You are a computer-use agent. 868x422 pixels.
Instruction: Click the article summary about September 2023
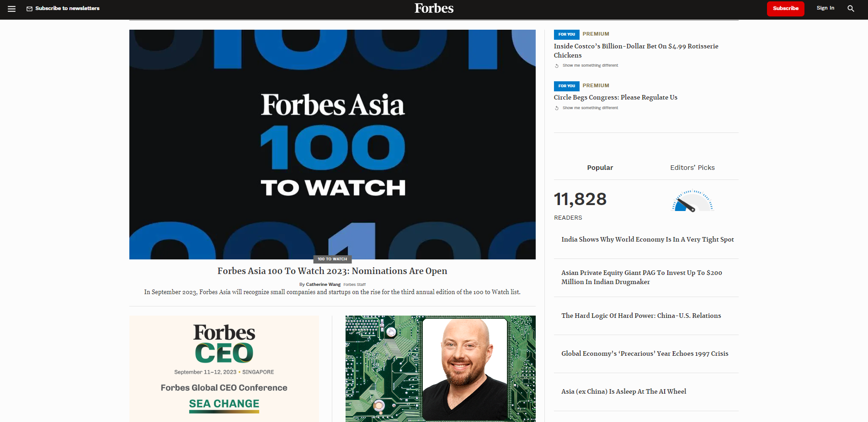332,292
